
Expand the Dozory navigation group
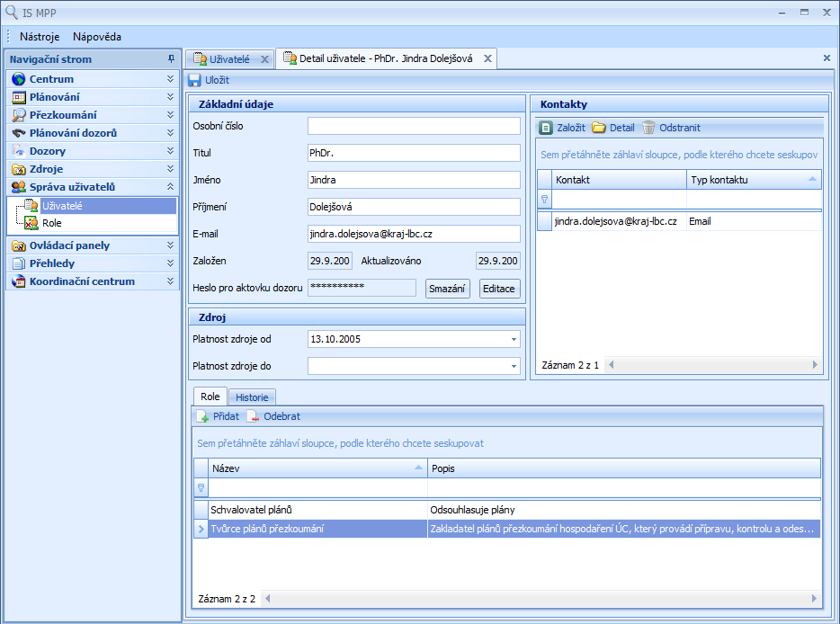pyautogui.click(x=170, y=150)
